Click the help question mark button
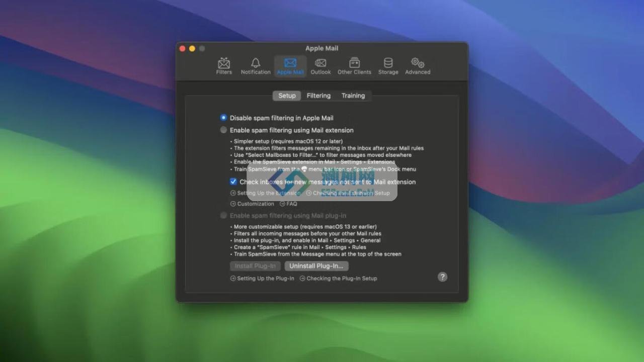This screenshot has height=362, width=644. (x=442, y=277)
